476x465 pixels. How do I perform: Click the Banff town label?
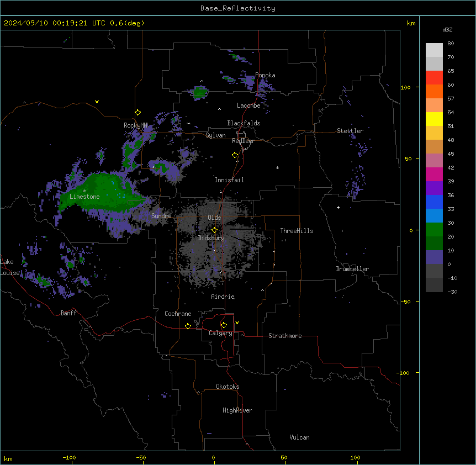coord(68,313)
